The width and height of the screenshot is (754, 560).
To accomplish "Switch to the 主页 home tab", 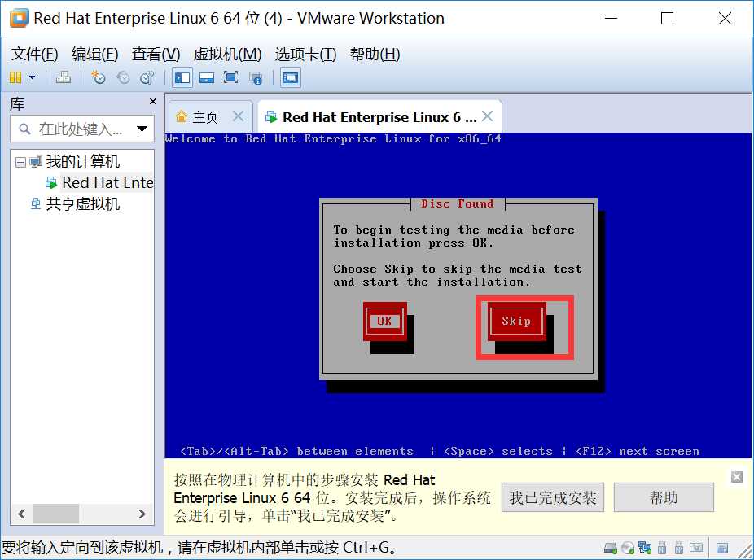I will (205, 117).
